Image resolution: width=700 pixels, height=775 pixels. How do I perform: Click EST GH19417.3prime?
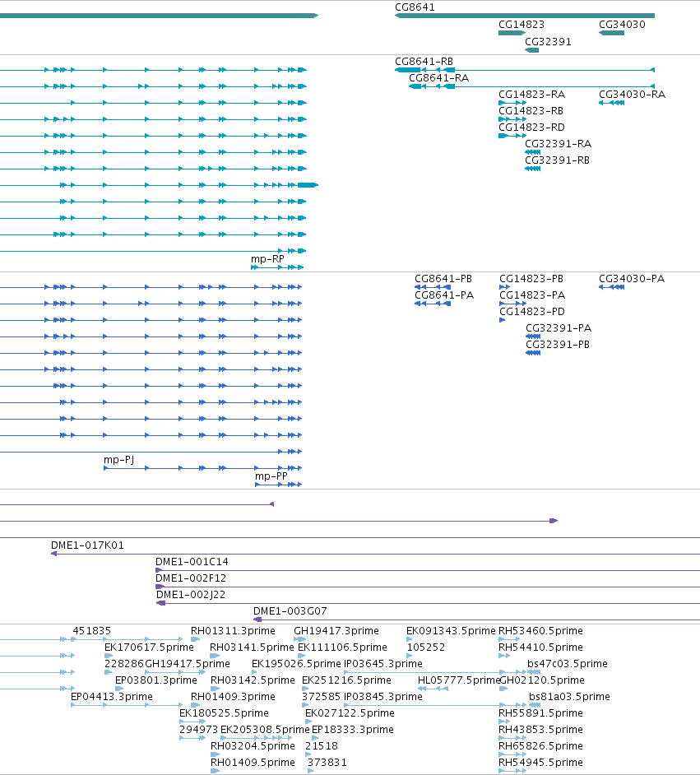(x=336, y=631)
